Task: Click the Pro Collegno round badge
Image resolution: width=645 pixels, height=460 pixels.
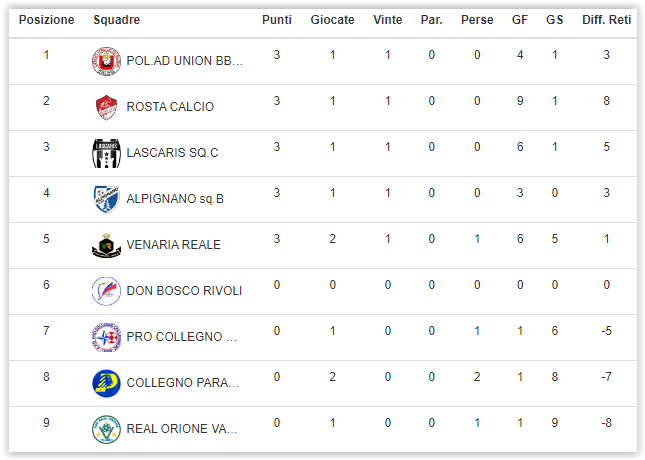Action: click(x=107, y=337)
